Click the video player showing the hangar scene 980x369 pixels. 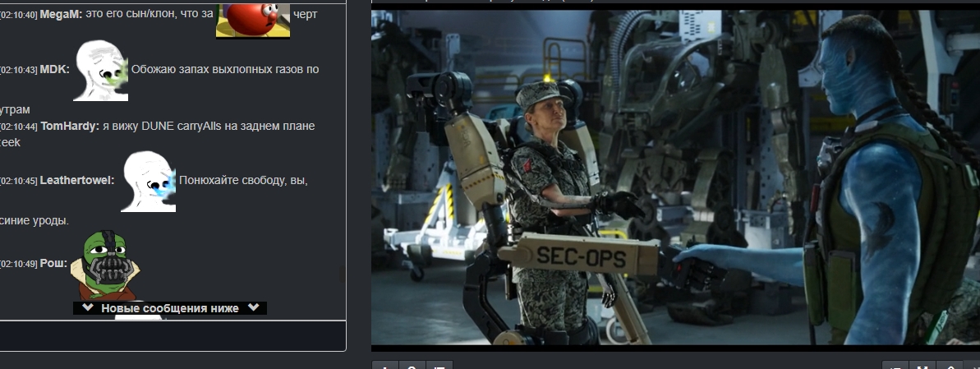pyautogui.click(x=675, y=177)
